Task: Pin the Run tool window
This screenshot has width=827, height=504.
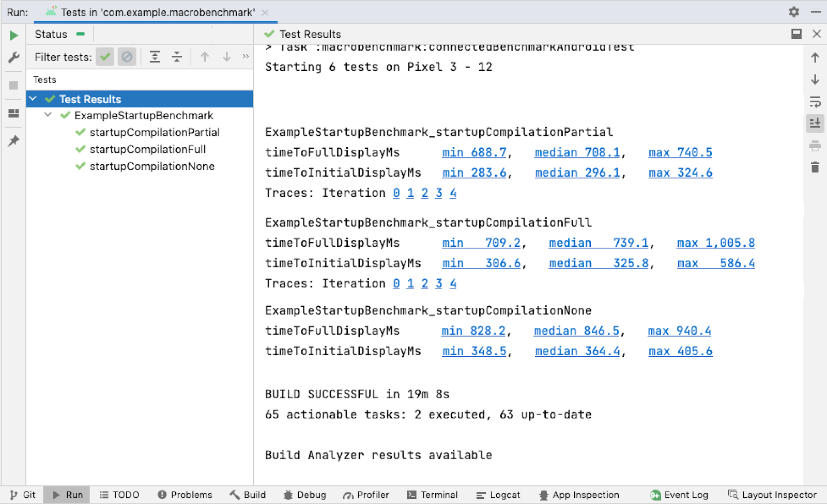Action: point(13,140)
